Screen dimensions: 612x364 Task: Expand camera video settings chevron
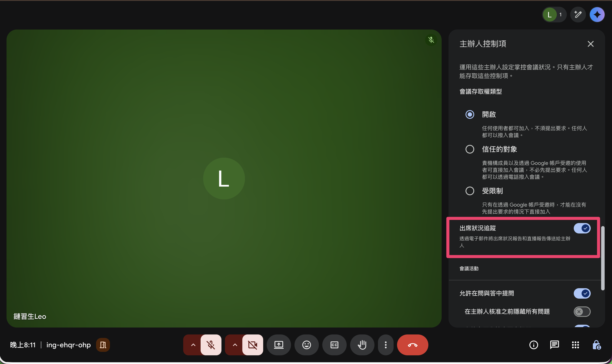tap(235, 345)
